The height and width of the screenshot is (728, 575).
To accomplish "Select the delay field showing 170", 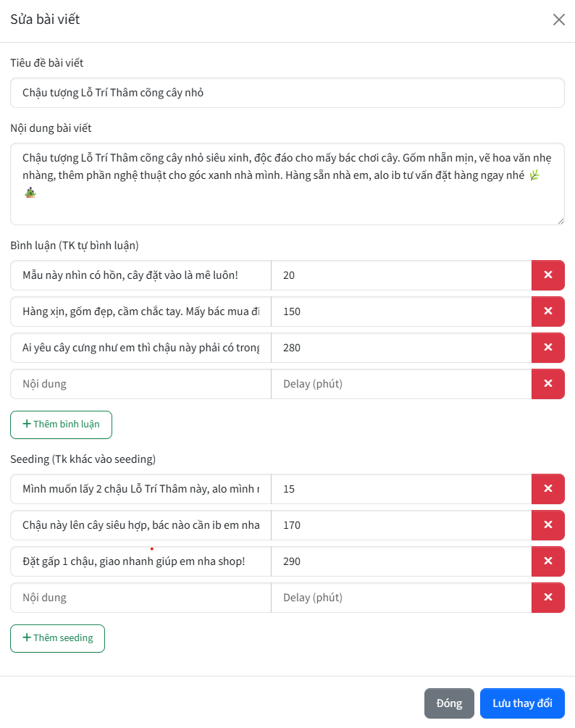I will pos(401,524).
